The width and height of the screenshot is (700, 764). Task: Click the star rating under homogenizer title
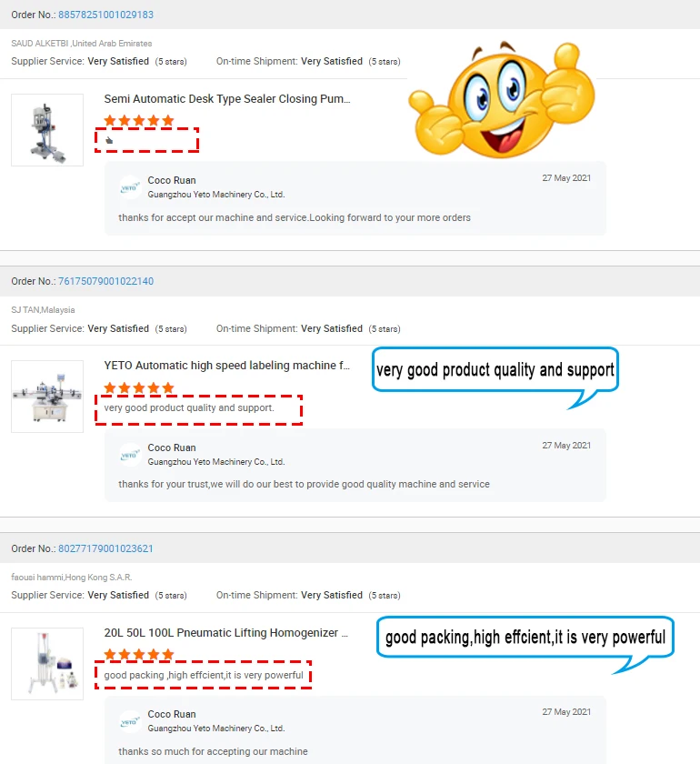tap(139, 654)
